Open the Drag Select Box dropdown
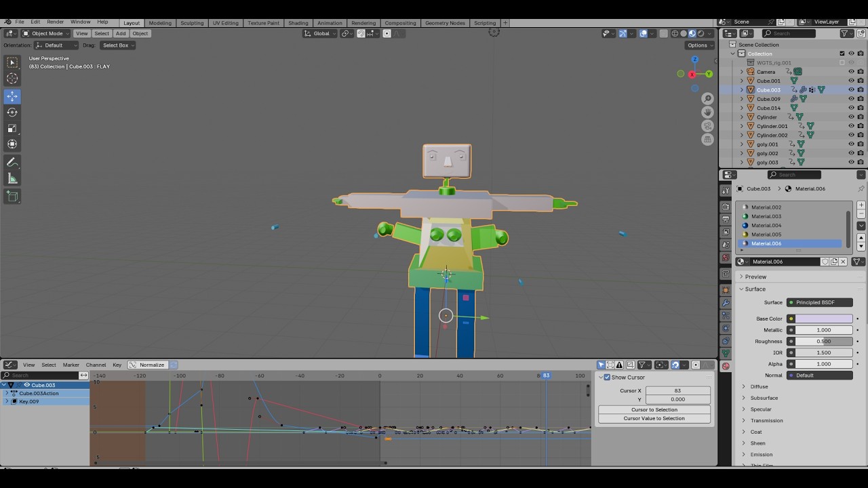 117,45
